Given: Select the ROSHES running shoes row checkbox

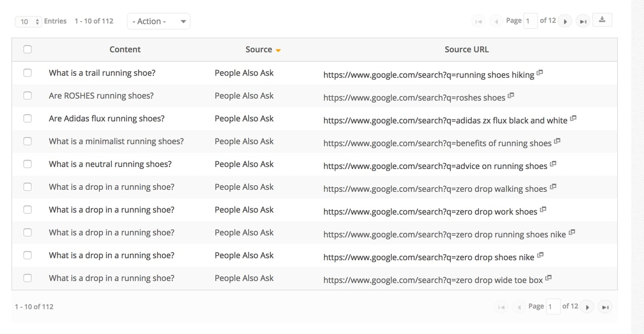Looking at the screenshot, I should click(x=27, y=95).
